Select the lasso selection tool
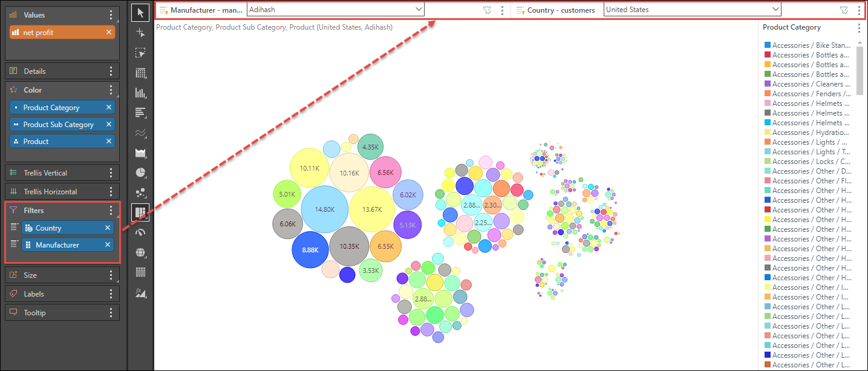Viewport: 868px width, 371px height. [141, 53]
